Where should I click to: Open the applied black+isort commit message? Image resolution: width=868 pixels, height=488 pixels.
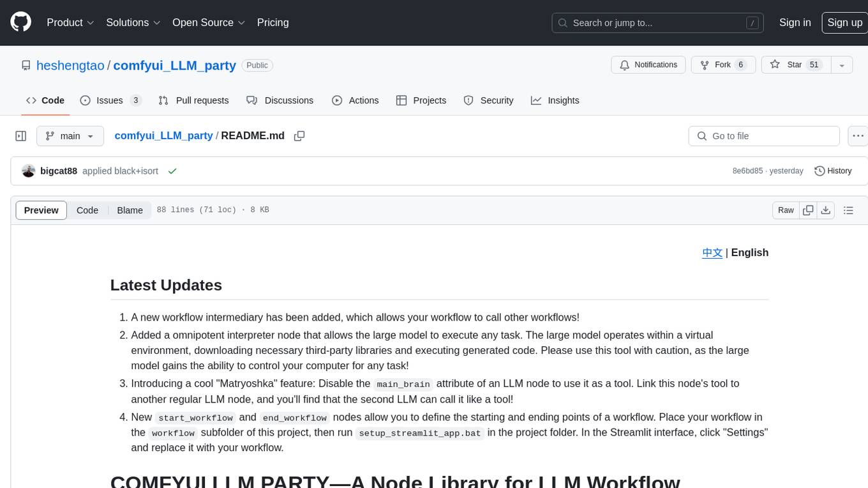pyautogui.click(x=120, y=171)
